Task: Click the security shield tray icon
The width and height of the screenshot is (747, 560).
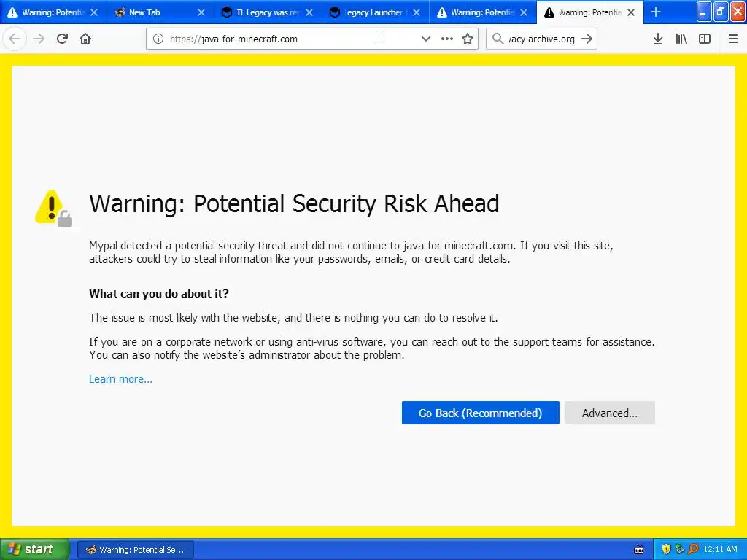Action: [x=666, y=550]
